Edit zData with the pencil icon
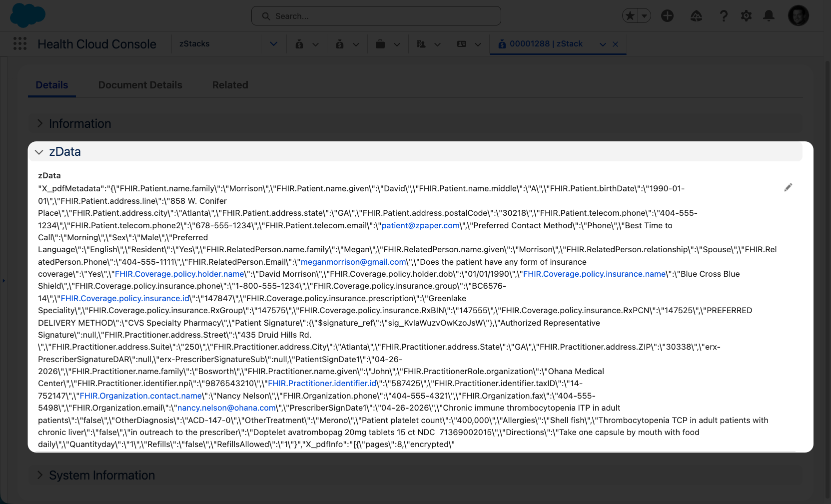Image resolution: width=831 pixels, height=504 pixels. point(788,188)
